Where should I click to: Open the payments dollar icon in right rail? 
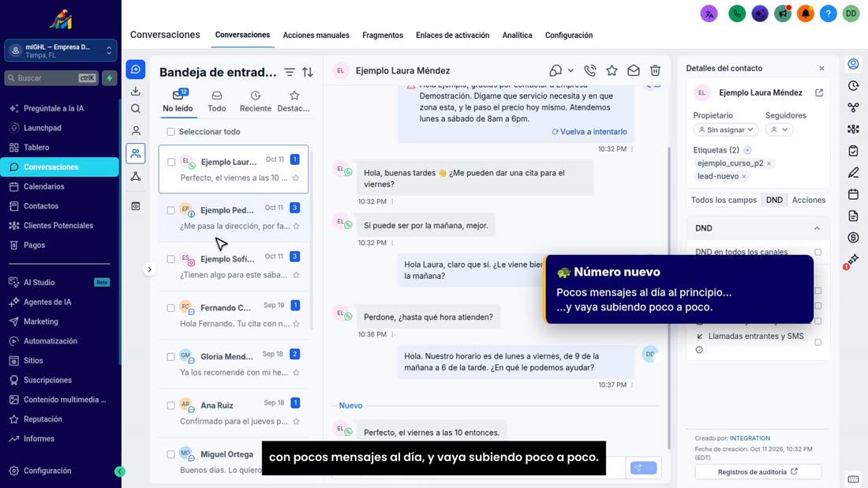853,238
